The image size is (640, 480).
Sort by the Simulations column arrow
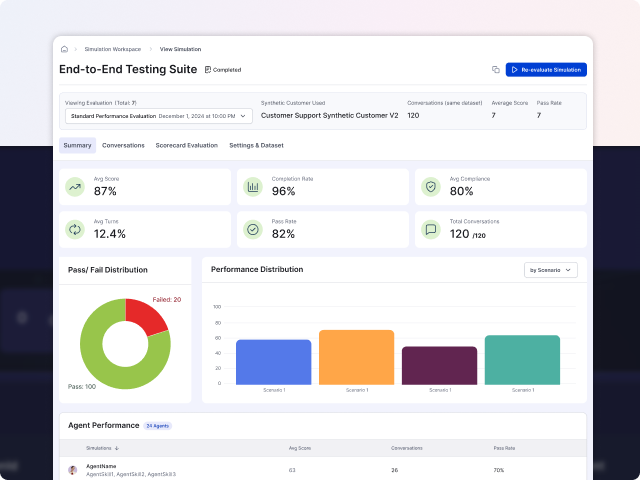click(116, 448)
